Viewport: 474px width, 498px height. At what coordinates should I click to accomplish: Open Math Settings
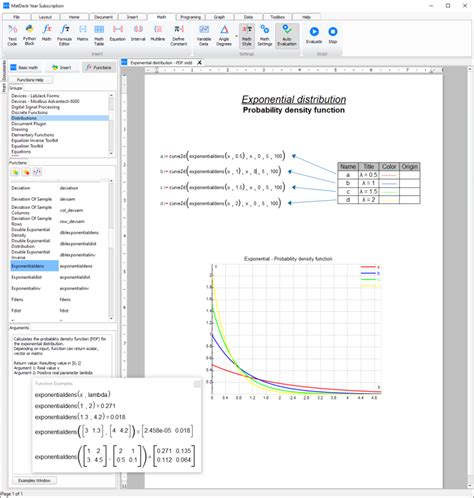tap(265, 35)
